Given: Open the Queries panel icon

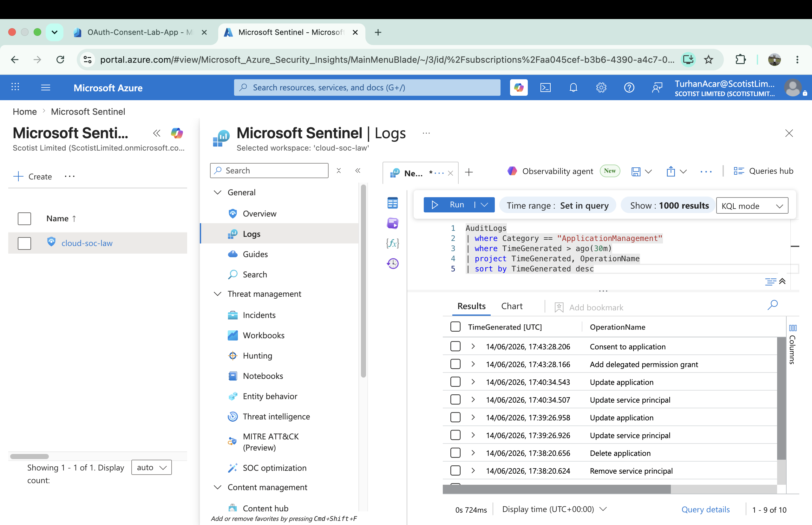Looking at the screenshot, I should coord(393,223).
